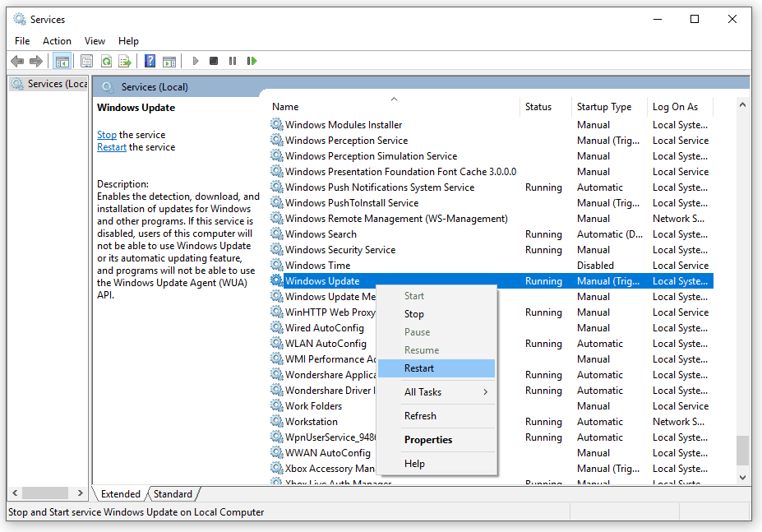
Task: Click the Services title bar gear icon
Action: click(x=20, y=20)
